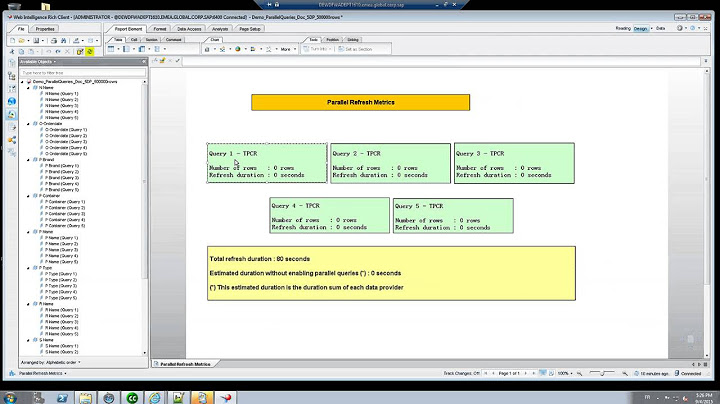Insert a column chart from Chart toolbar

(207, 49)
